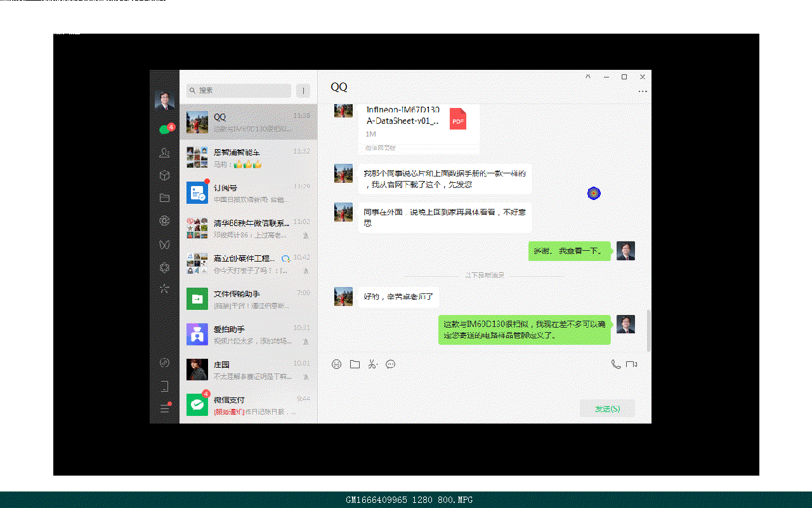The width and height of the screenshot is (812, 508).
Task: Open the Favorites cube icon
Action: coord(164,175)
